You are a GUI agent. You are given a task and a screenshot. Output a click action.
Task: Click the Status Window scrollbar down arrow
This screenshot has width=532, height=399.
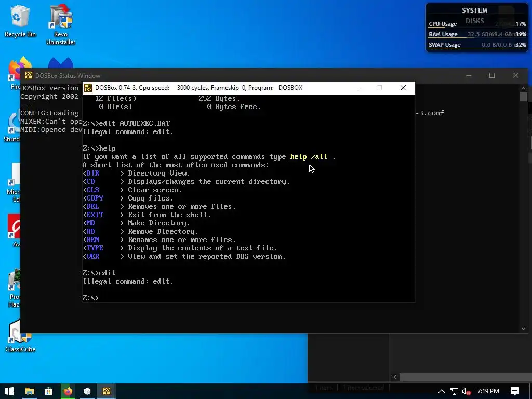pyautogui.click(x=523, y=328)
